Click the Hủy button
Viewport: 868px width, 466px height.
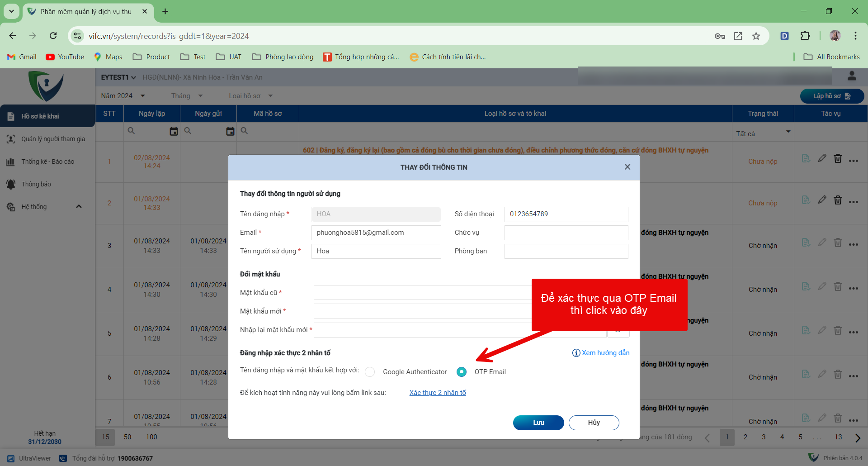pos(594,423)
